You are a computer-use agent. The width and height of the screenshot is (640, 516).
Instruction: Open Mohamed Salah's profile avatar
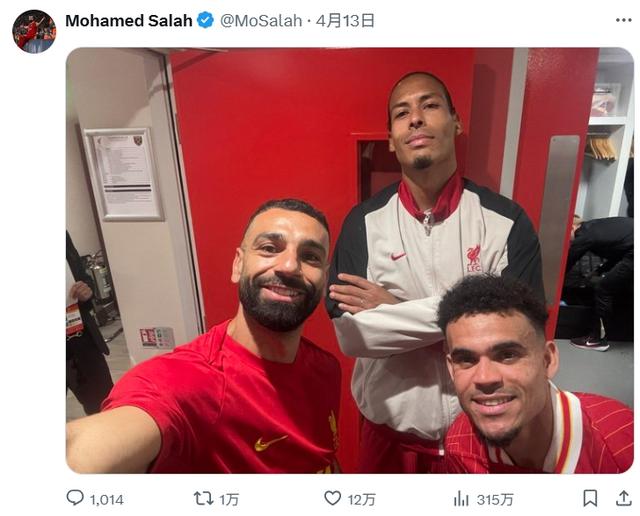pos(34,31)
